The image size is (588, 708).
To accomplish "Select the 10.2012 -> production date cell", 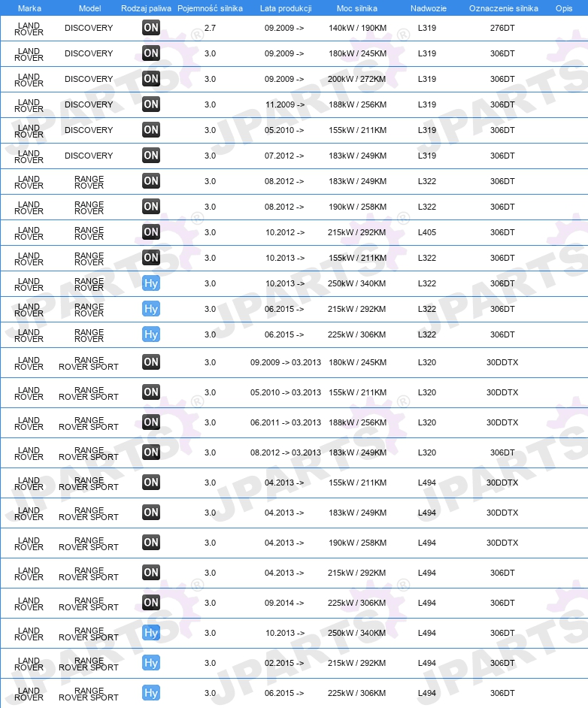I will pos(285,232).
